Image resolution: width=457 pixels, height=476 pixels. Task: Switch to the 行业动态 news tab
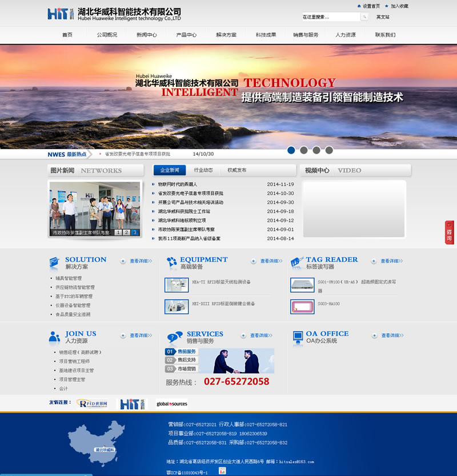tap(203, 170)
